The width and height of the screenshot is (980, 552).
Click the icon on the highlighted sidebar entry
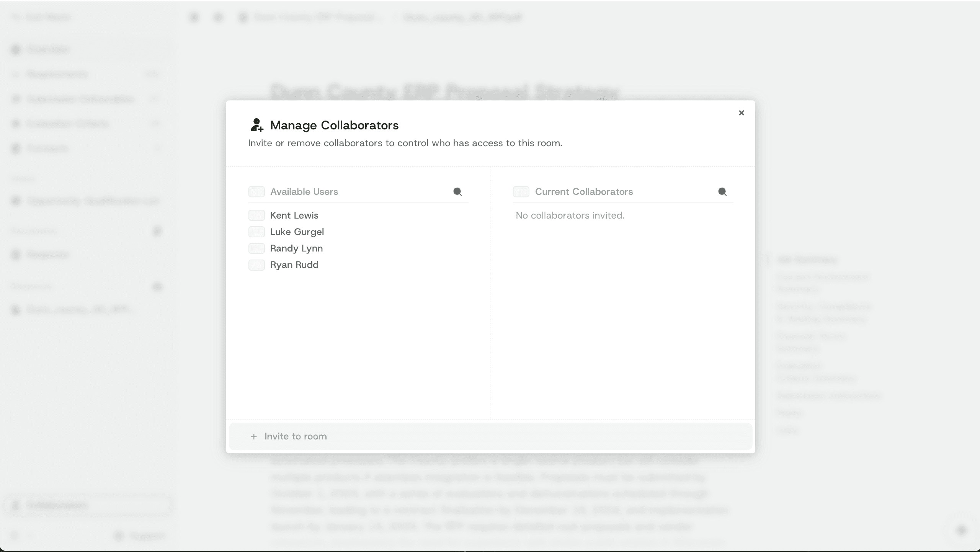tap(16, 505)
